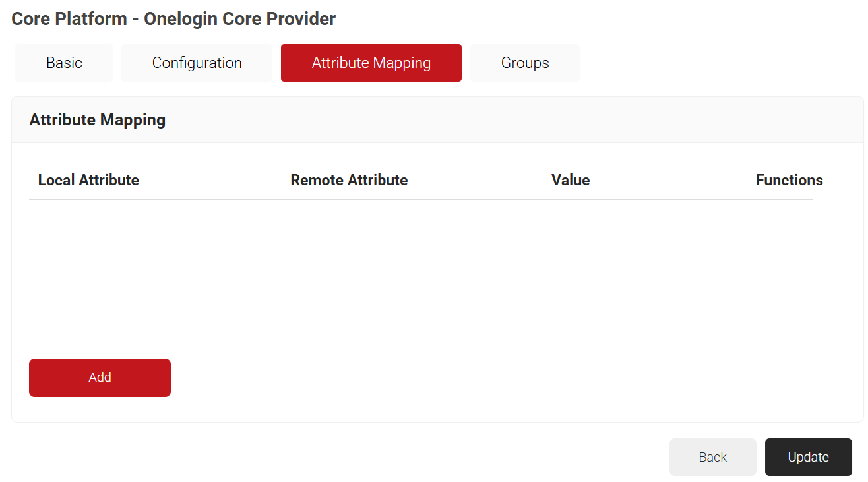Viewport: 868px width, 482px height.
Task: Click the Remote Attribute column header
Action: 349,180
